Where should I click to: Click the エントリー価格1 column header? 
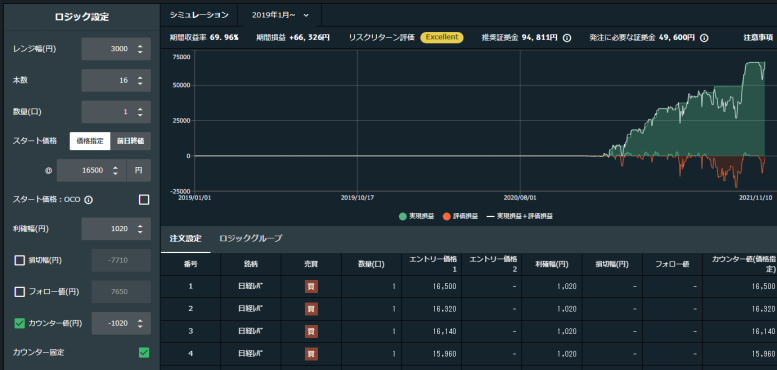tap(432, 264)
